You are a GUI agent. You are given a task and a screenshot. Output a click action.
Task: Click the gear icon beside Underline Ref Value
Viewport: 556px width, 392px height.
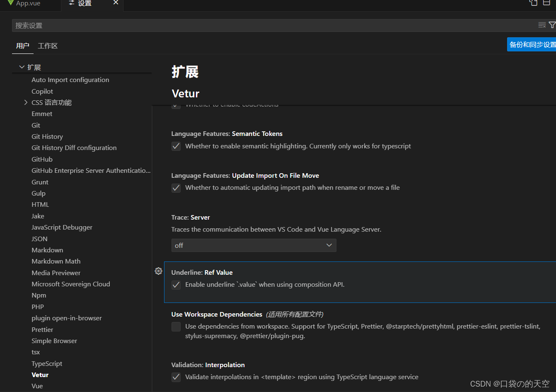click(x=158, y=271)
